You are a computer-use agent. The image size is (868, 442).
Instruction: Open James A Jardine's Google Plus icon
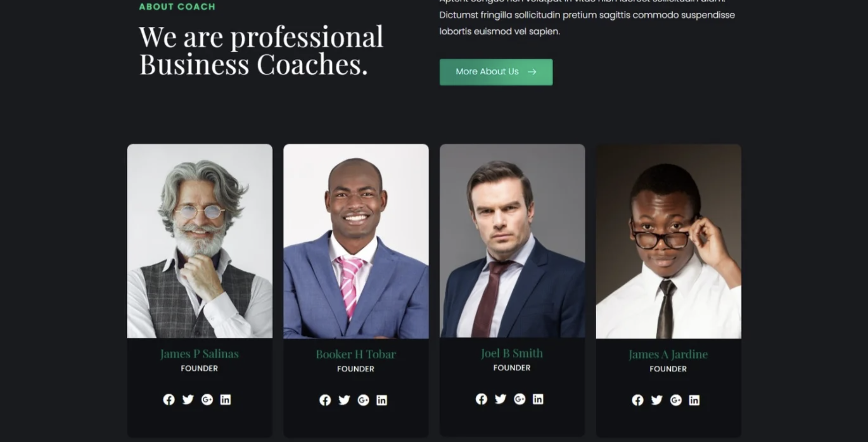tap(676, 400)
